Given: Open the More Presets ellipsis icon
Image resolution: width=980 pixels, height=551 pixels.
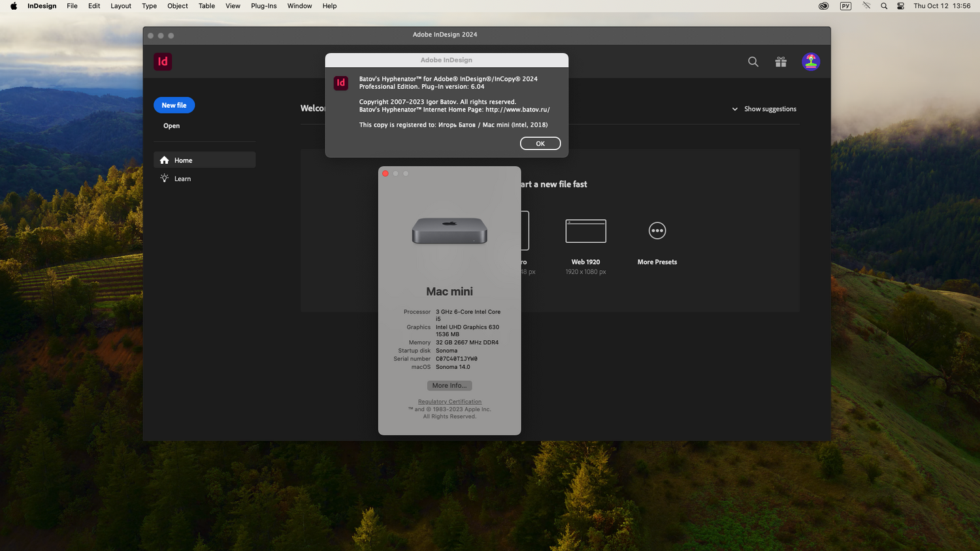Looking at the screenshot, I should click(x=657, y=230).
